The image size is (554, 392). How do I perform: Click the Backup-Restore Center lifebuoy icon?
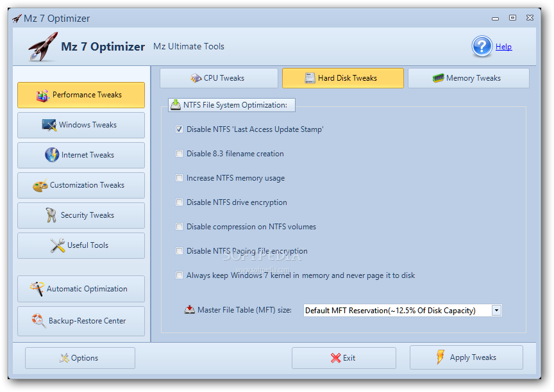coord(38,321)
